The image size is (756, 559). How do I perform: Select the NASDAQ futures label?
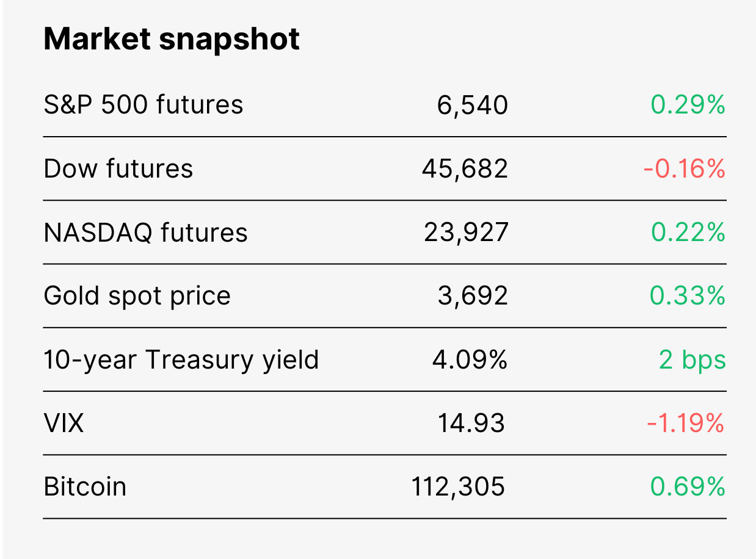click(146, 233)
